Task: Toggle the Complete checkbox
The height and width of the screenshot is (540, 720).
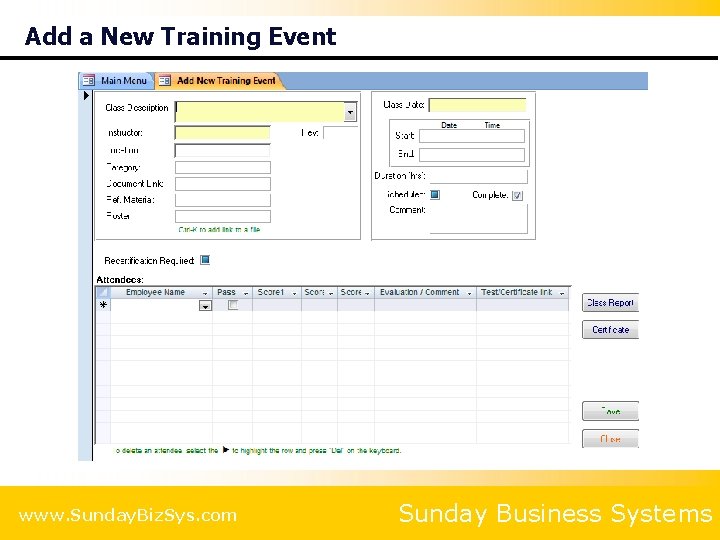Action: 517,195
